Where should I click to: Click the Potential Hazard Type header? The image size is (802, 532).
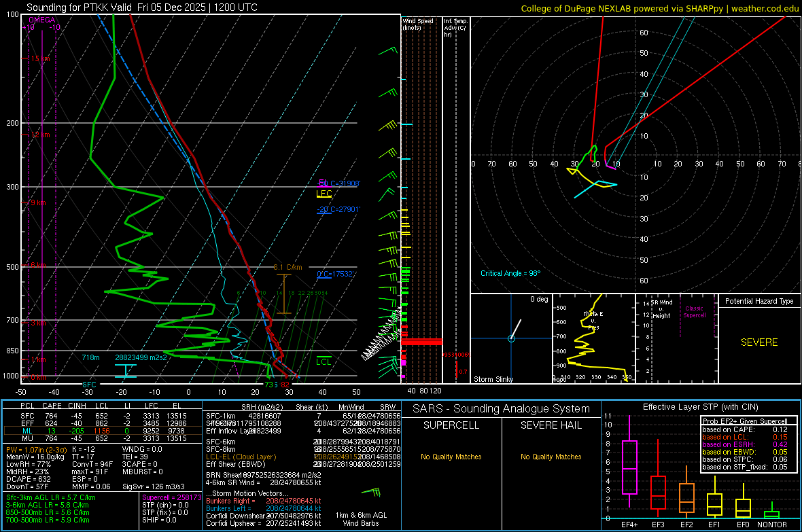point(759,301)
